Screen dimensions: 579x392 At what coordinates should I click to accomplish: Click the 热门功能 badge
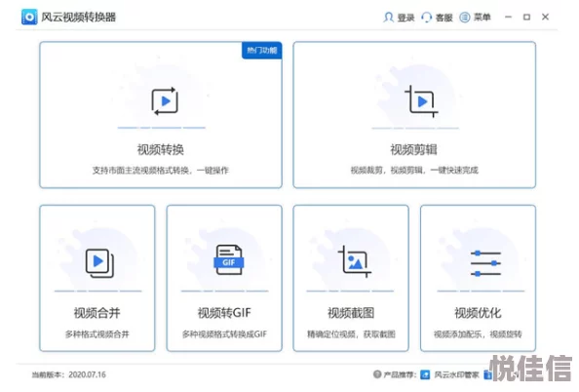[x=262, y=51]
